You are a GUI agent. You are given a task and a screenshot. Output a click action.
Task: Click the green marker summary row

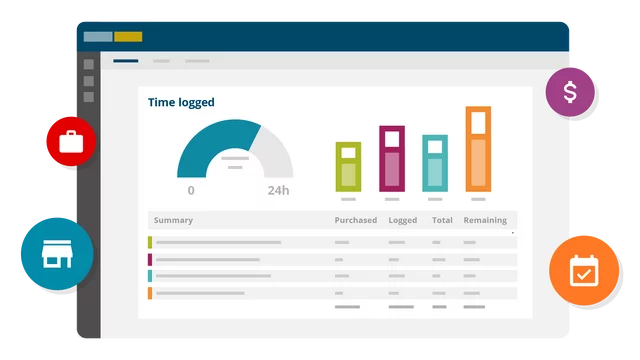coord(332,242)
